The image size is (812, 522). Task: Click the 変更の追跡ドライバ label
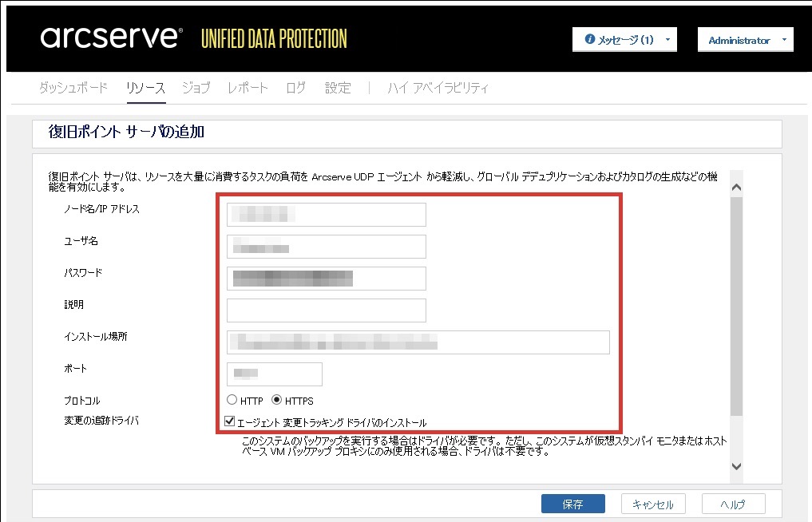pos(101,421)
